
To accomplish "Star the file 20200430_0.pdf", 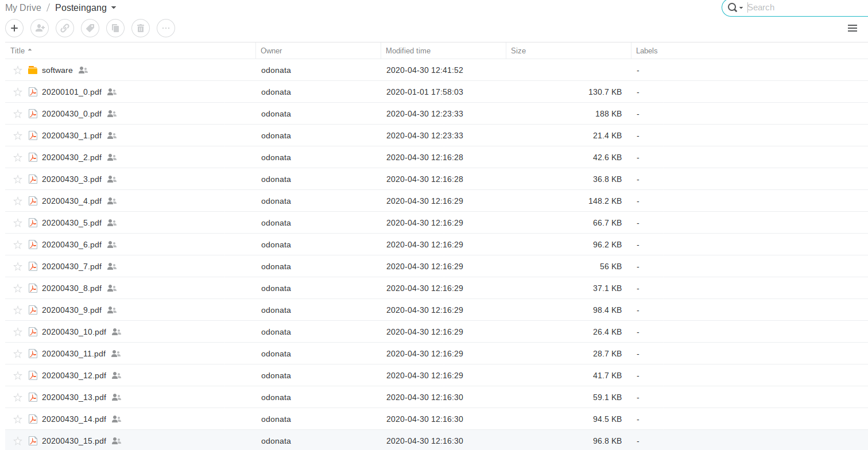I will [x=18, y=114].
